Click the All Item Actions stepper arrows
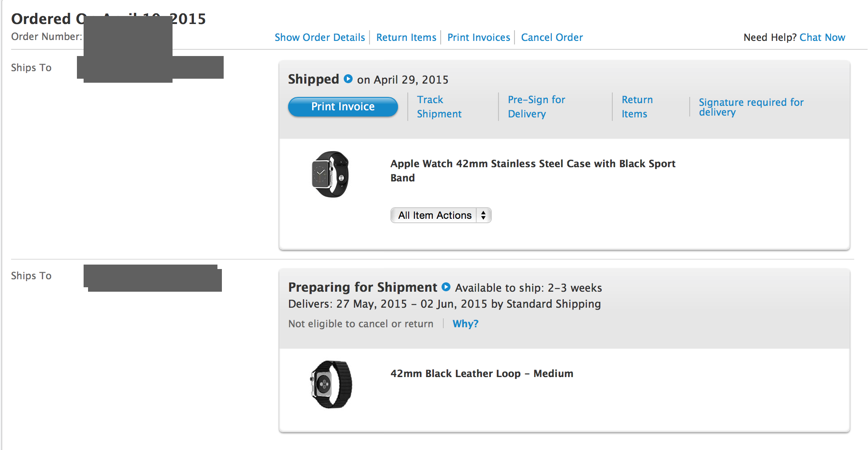 [x=483, y=215]
